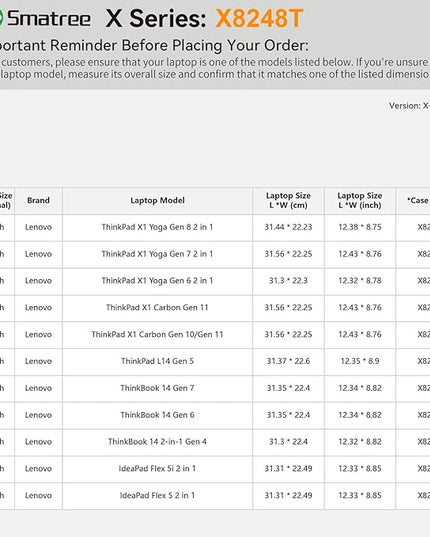Select ThinkPad X1 Yoga Gen 8 2 in 1 row

coord(215,227)
